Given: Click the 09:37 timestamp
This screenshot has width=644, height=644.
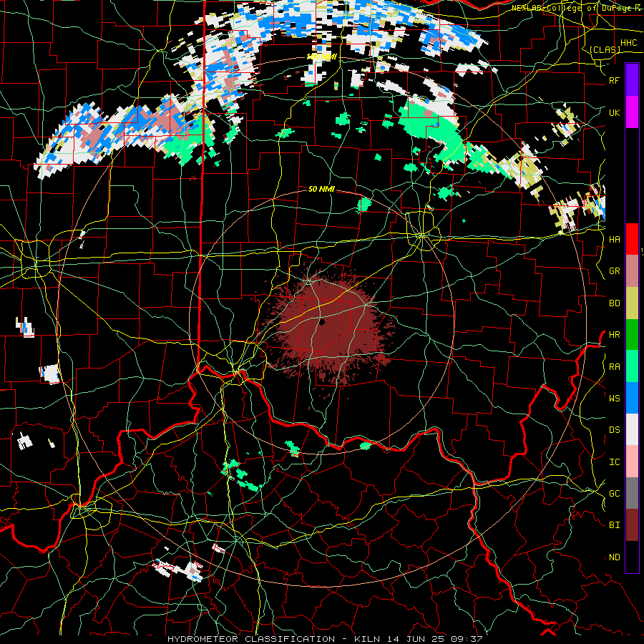Looking at the screenshot, I should (x=468, y=639).
